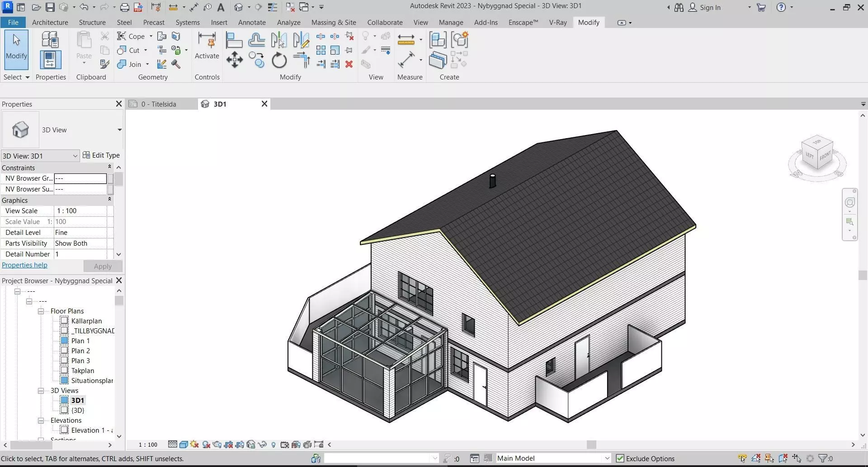Toggle the Plan 1 view box
868x467 pixels.
(64, 341)
